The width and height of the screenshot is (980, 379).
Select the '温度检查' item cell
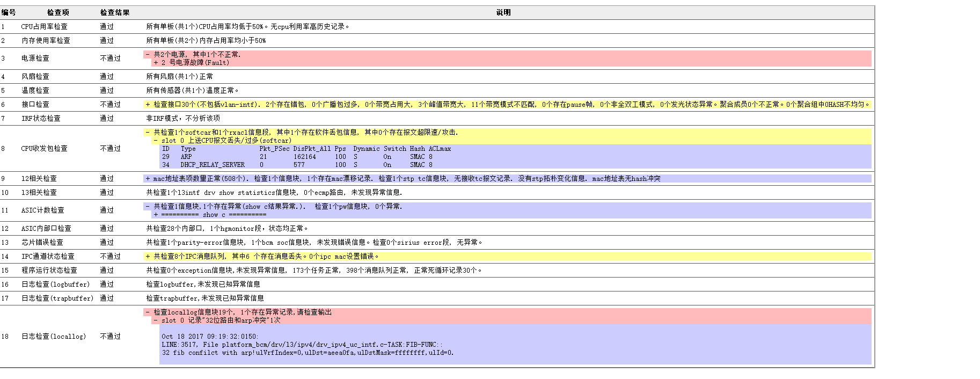[35, 90]
